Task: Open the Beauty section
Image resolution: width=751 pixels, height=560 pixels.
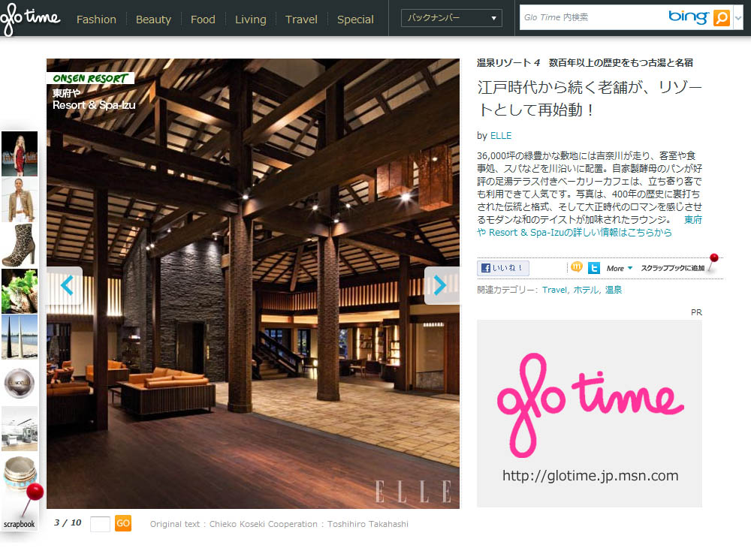Action: click(x=153, y=20)
